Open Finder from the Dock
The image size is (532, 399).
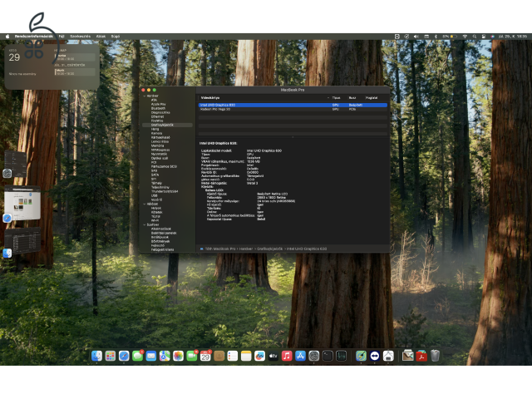pyautogui.click(x=96, y=356)
